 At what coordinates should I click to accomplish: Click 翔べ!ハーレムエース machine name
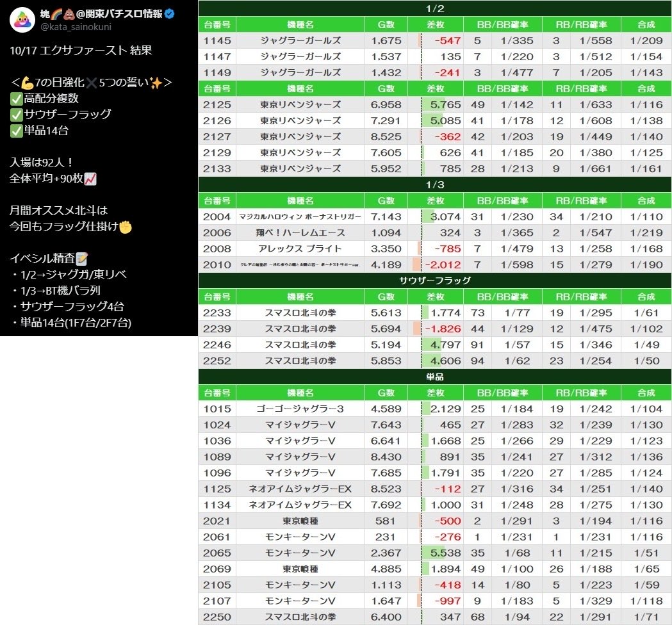[300, 232]
